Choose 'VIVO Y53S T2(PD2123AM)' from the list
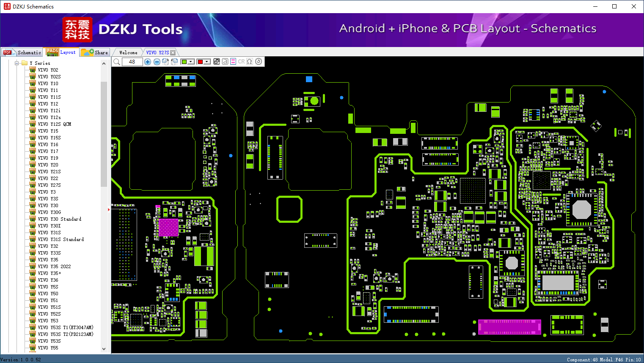Screen dimensions: 644x363 [66, 334]
